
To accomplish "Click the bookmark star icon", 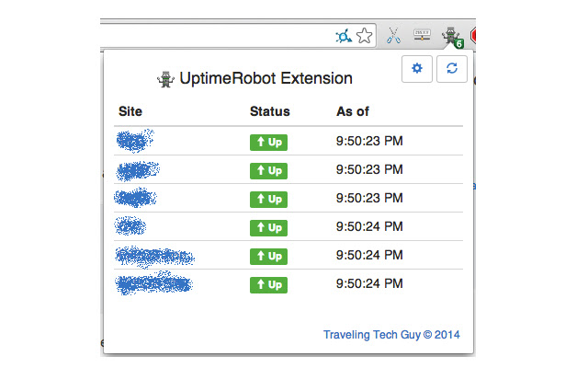I will click(364, 36).
